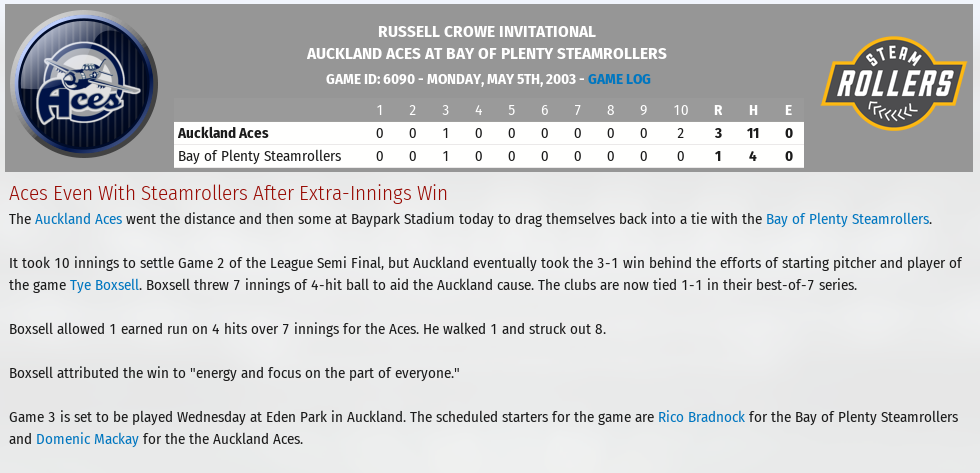Click the Steamrollers' third-inning run cell
The width and height of the screenshot is (980, 473).
click(x=446, y=156)
